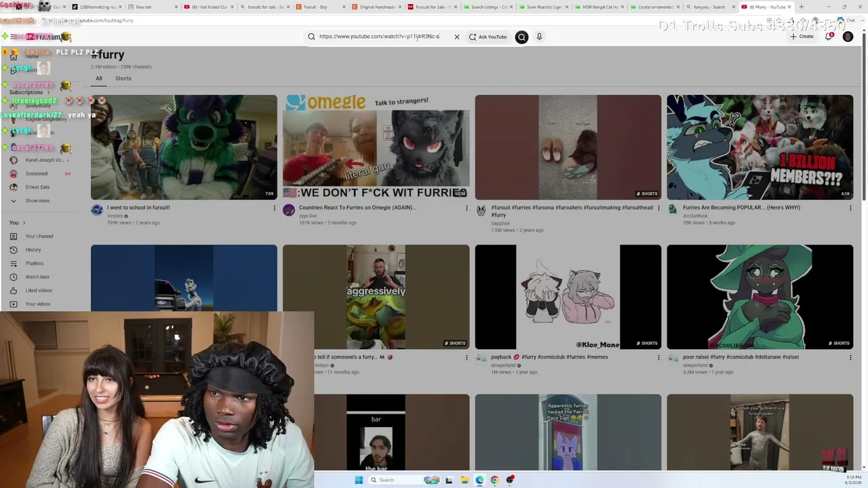868x488 pixels.
Task: Open a new browser tab with plus
Action: click(802, 7)
